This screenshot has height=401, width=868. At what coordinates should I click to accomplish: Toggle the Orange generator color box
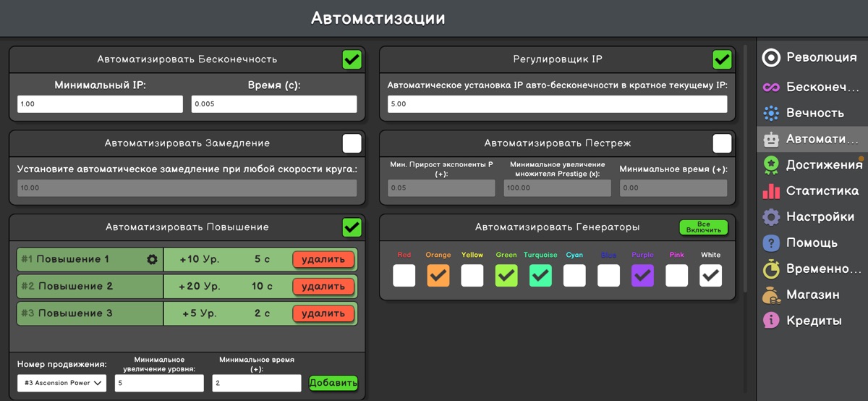point(438,275)
